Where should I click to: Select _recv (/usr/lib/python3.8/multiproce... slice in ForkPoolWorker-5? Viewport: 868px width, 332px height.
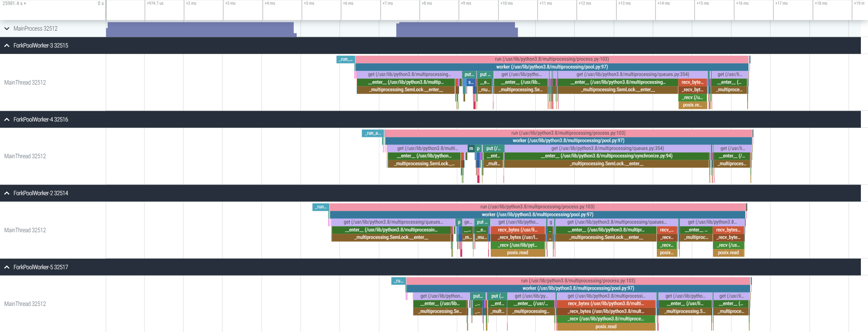click(x=606, y=319)
